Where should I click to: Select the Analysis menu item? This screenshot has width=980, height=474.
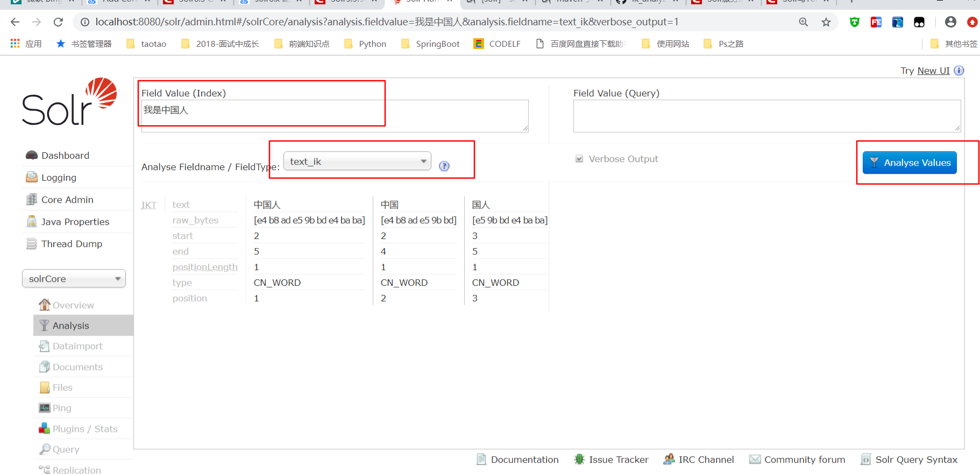tap(83, 325)
